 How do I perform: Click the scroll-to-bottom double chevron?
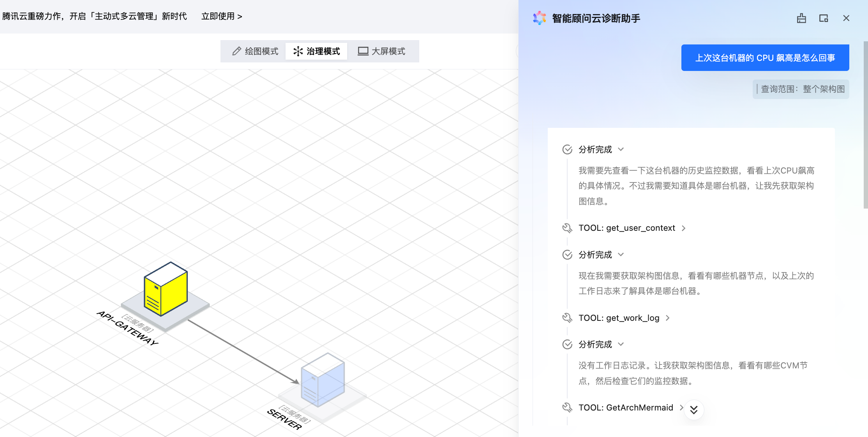tap(694, 410)
